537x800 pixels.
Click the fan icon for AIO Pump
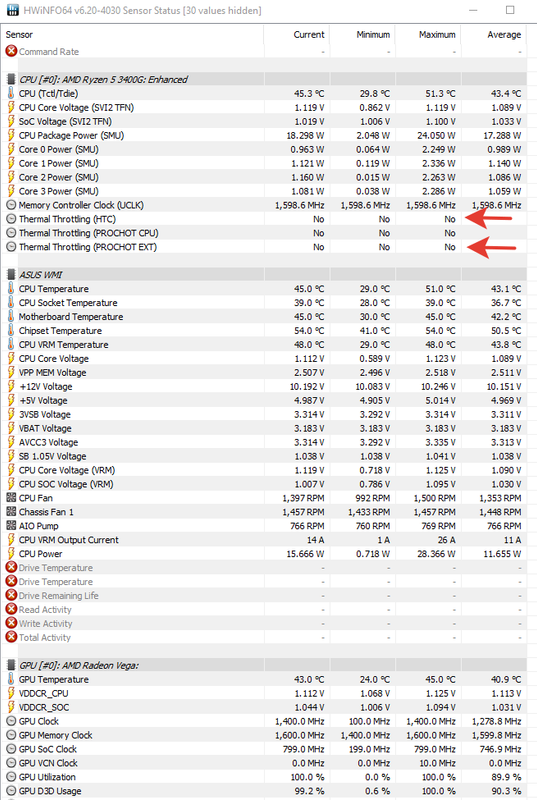(x=11, y=525)
